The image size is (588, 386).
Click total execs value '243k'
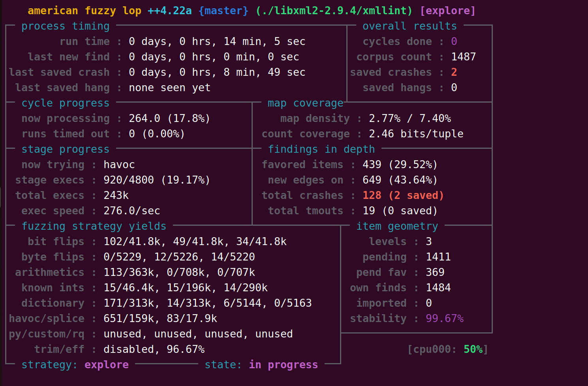click(x=116, y=195)
